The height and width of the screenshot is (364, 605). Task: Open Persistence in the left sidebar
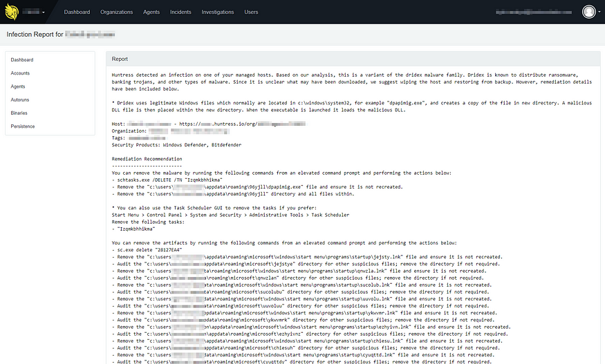pyautogui.click(x=22, y=126)
